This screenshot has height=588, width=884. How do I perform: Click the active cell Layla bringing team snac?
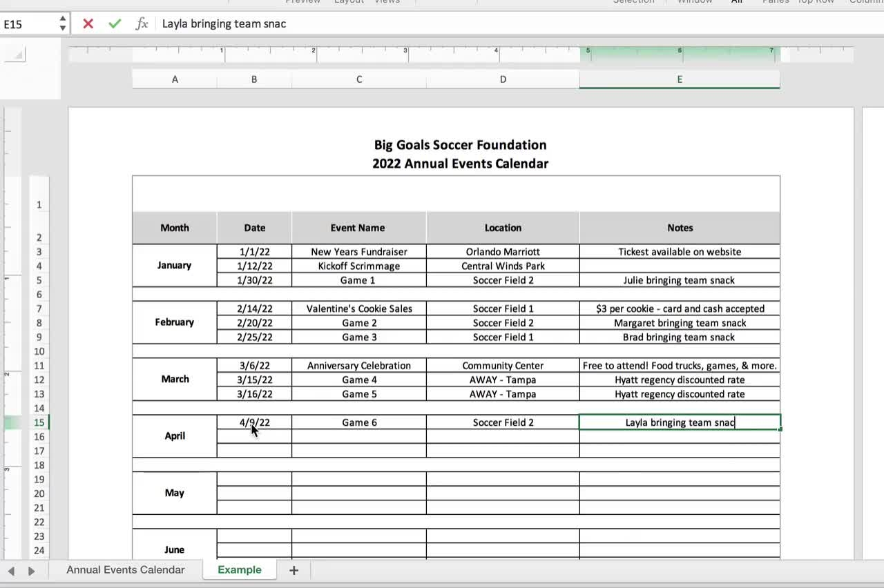click(x=680, y=422)
